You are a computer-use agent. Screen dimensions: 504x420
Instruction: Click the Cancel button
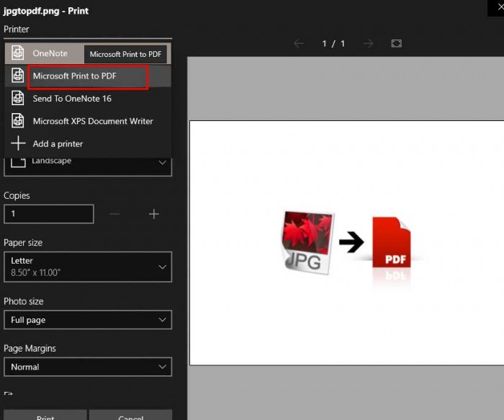pos(130,415)
